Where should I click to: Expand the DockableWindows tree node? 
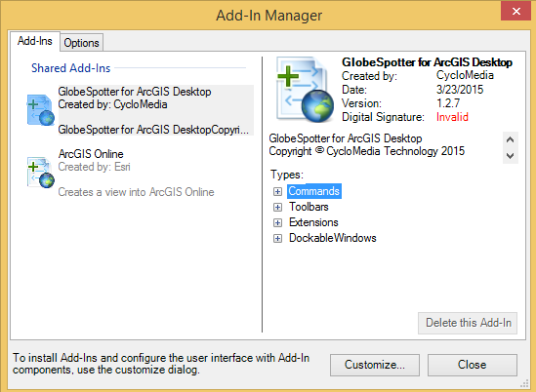pos(277,238)
